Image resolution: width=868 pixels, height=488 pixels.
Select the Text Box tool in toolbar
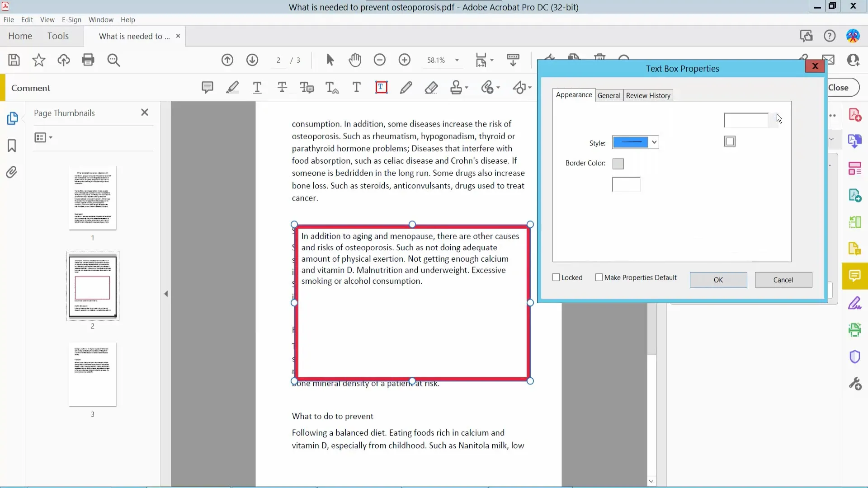point(381,88)
